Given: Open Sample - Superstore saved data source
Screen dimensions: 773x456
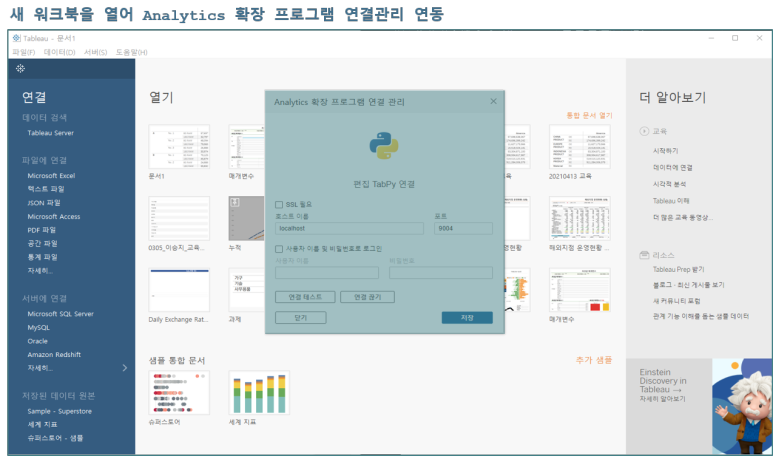Looking at the screenshot, I should coord(60,411).
